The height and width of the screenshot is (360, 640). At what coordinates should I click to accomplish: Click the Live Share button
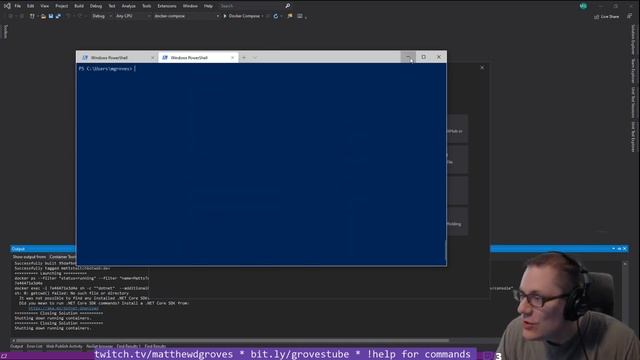(607, 17)
